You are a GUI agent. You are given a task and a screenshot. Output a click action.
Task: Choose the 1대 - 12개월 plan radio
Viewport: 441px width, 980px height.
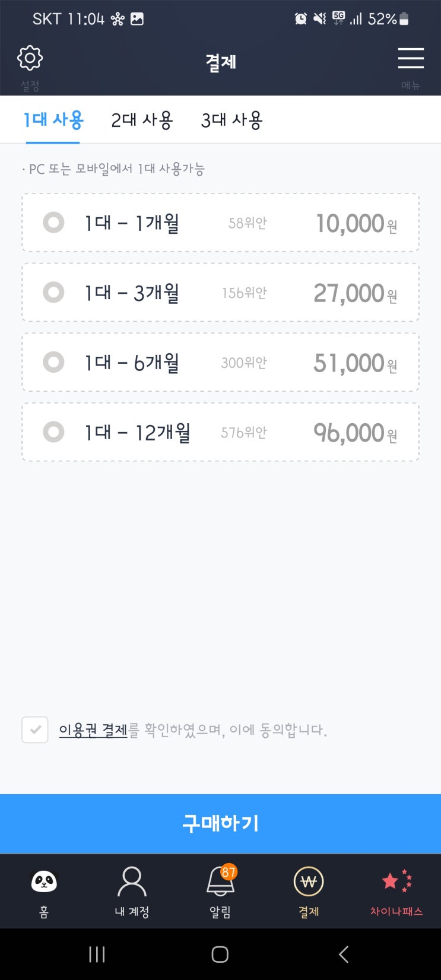coord(53,432)
